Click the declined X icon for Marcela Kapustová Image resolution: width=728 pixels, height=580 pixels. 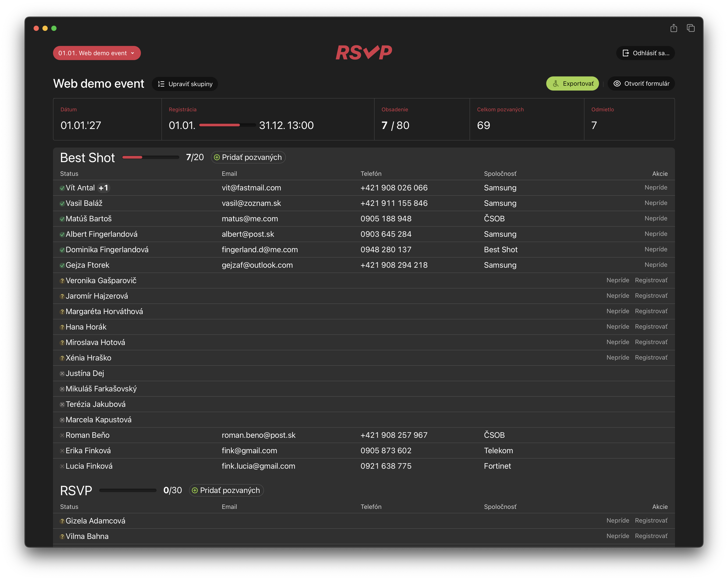(x=62, y=420)
